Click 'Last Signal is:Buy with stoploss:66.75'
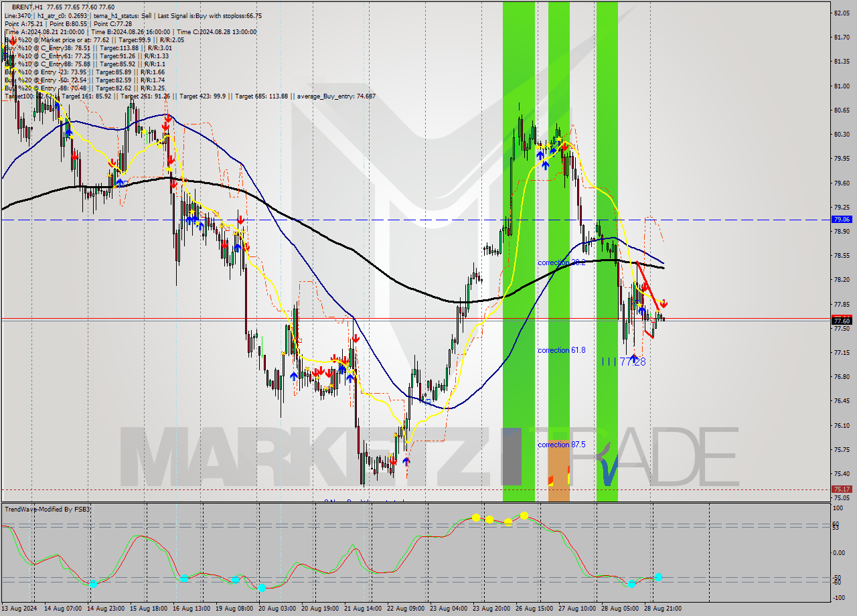The height and width of the screenshot is (616, 857). tap(208, 15)
